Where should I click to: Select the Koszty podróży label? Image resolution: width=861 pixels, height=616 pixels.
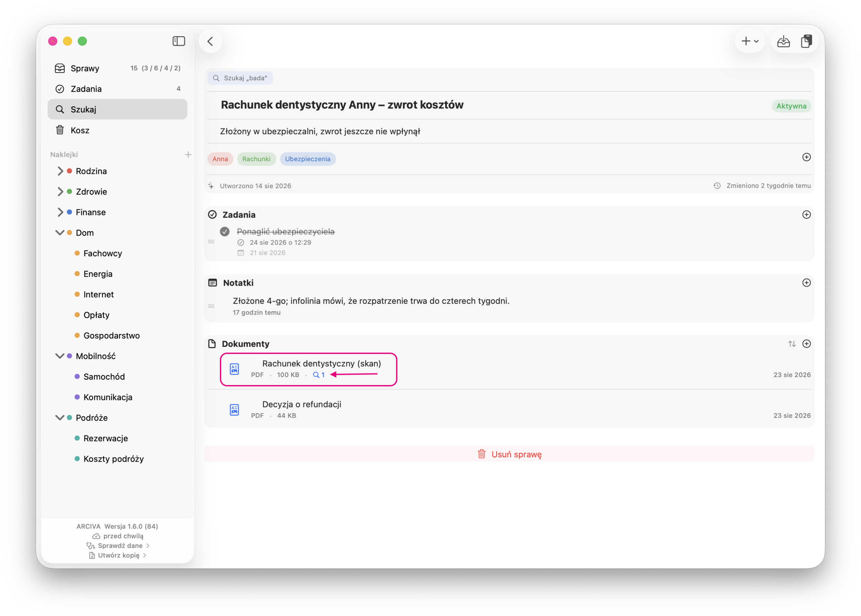(113, 459)
